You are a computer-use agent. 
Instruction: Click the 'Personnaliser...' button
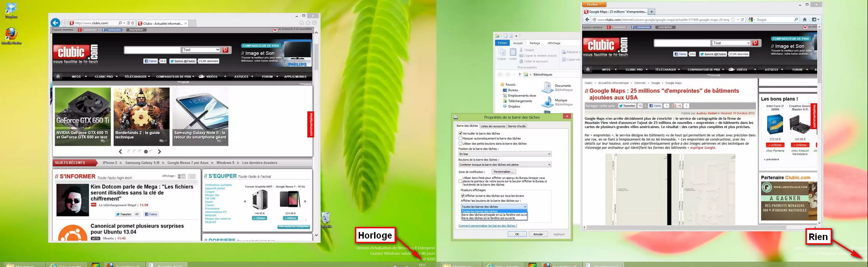pos(503,171)
